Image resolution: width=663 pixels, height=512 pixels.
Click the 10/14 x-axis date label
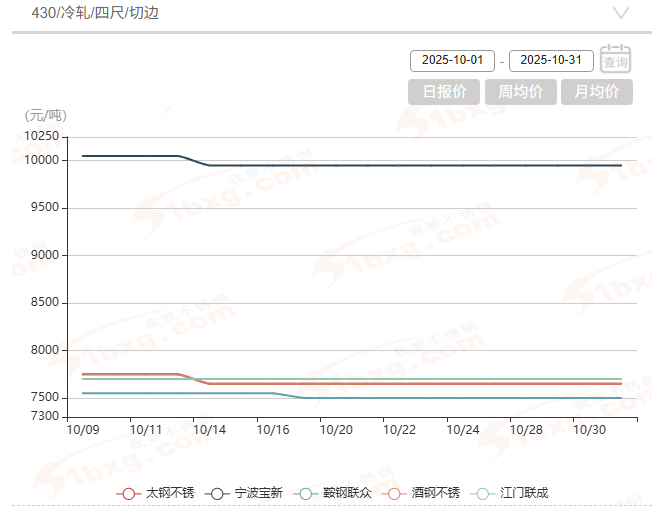[x=210, y=430]
